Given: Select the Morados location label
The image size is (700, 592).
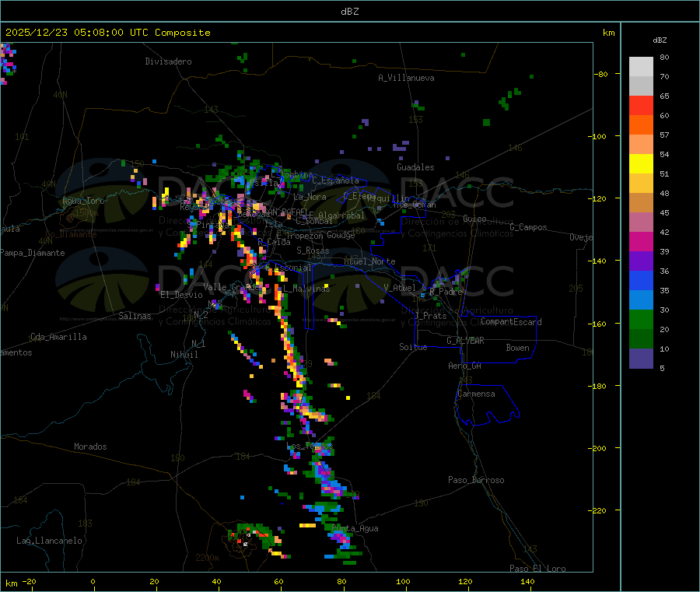Looking at the screenshot, I should (90, 447).
